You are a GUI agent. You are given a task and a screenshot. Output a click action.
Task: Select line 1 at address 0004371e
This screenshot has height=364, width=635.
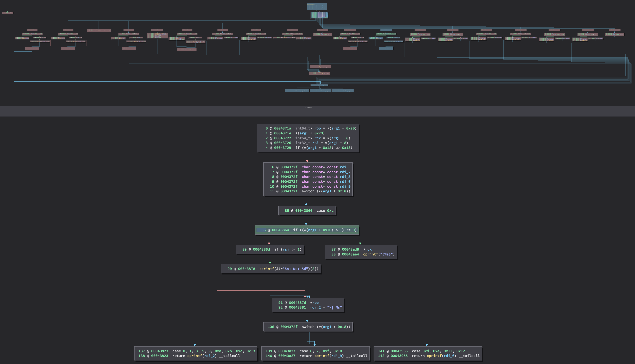[295, 133]
